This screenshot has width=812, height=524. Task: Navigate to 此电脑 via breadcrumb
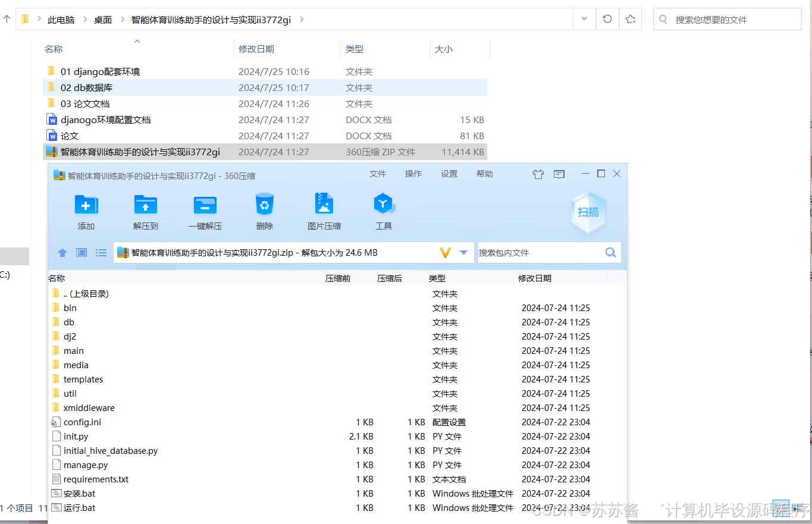coord(61,18)
